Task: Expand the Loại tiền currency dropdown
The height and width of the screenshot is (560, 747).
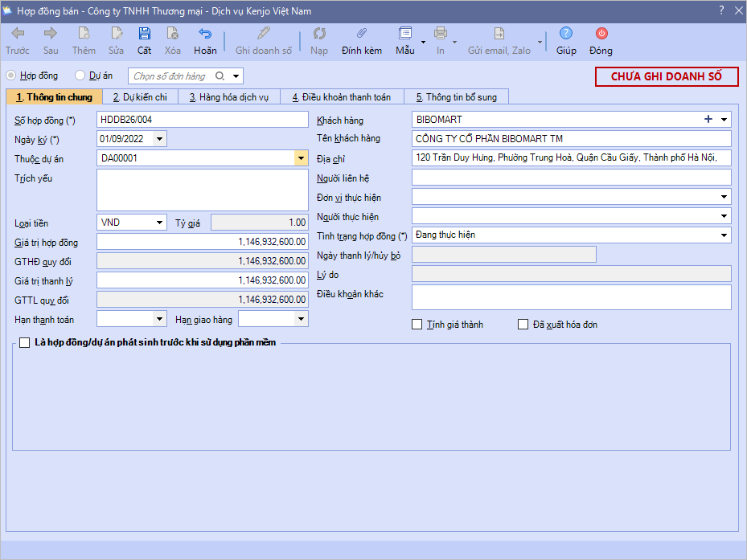Action: click(159, 223)
